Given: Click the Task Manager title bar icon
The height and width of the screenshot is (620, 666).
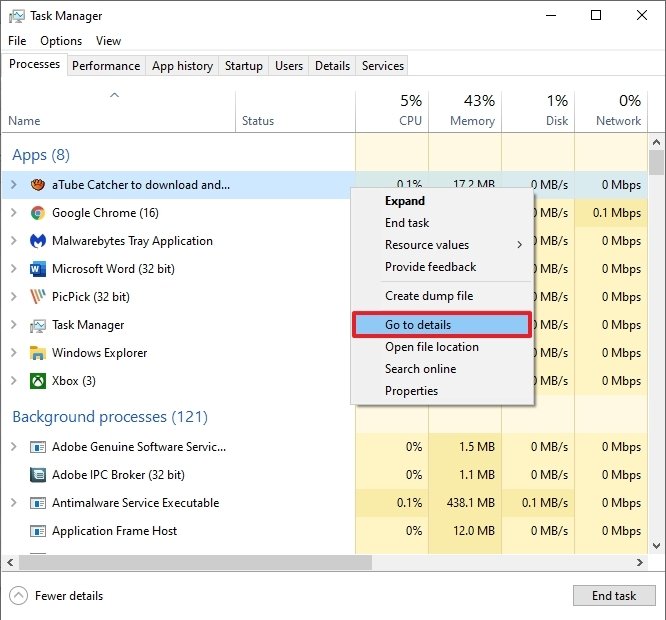Looking at the screenshot, I should tap(17, 16).
